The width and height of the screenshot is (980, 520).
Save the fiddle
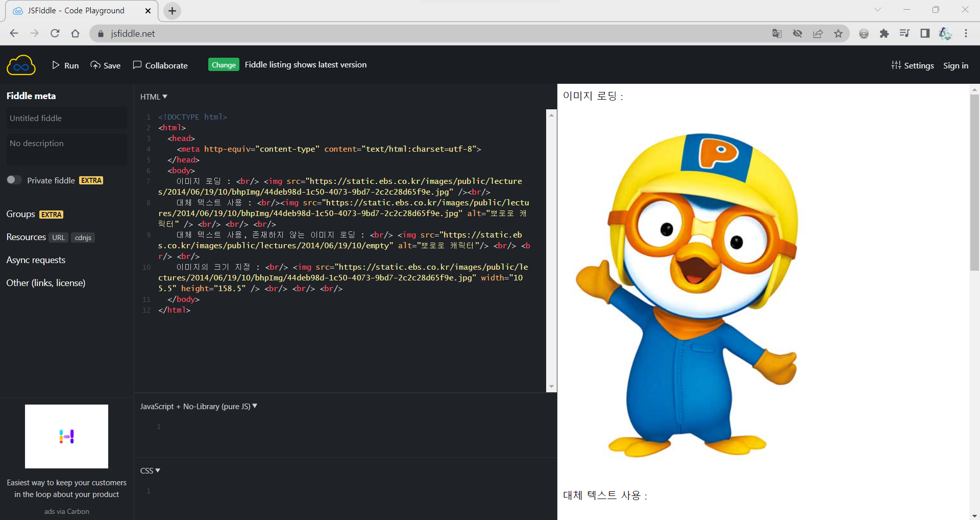click(106, 65)
